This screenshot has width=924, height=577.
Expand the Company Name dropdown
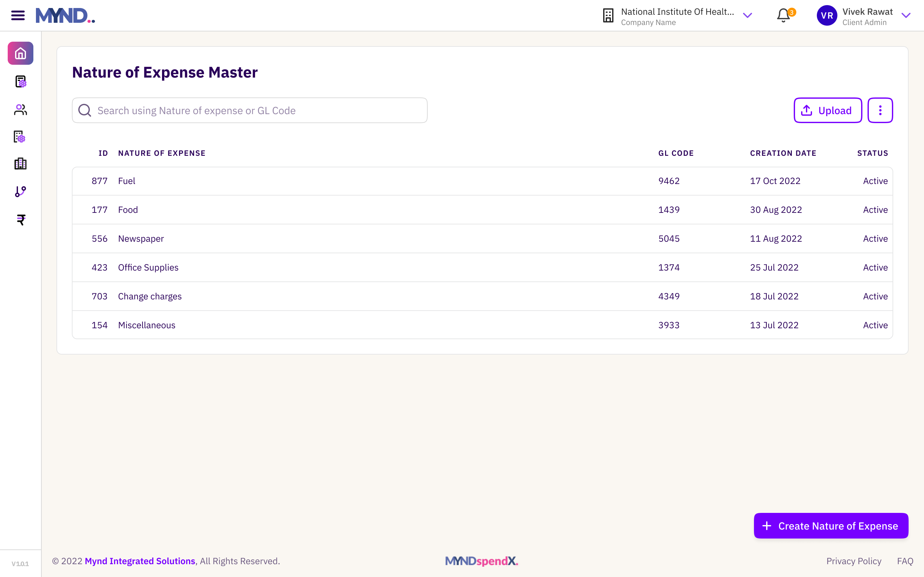[747, 16]
